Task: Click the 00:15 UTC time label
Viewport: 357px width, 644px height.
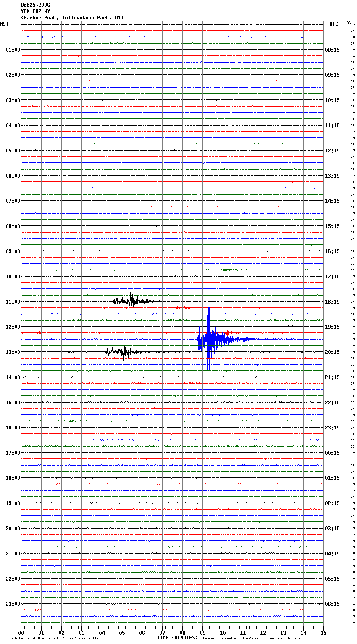Action: (332, 453)
